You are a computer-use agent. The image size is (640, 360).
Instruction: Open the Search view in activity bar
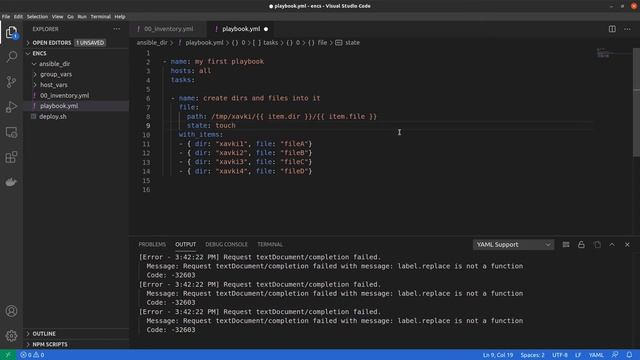(11, 57)
